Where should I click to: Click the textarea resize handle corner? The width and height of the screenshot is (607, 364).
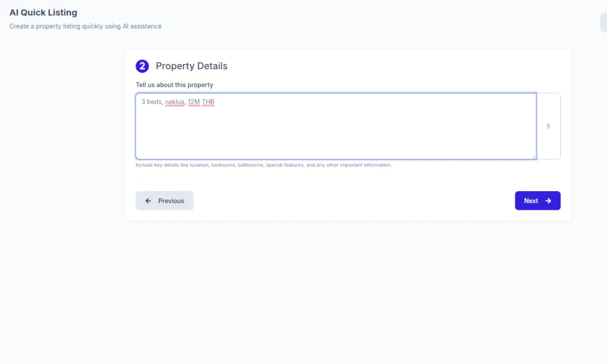pyautogui.click(x=534, y=157)
